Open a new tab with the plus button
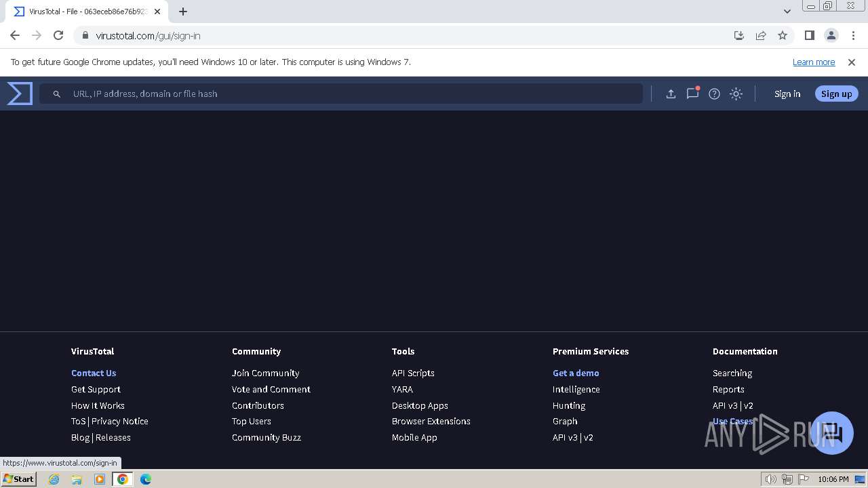Screen dimensions: 868x488 coord(183,12)
